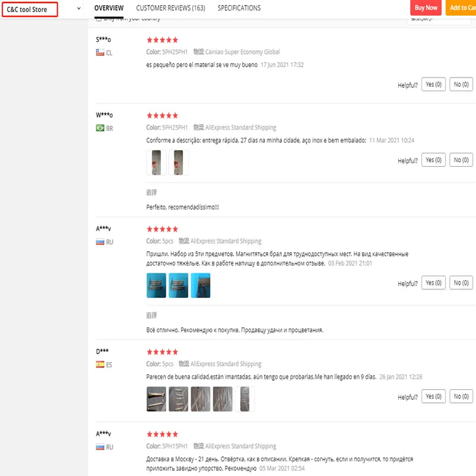
Task: Open the Specifications tab
Action: click(x=239, y=8)
